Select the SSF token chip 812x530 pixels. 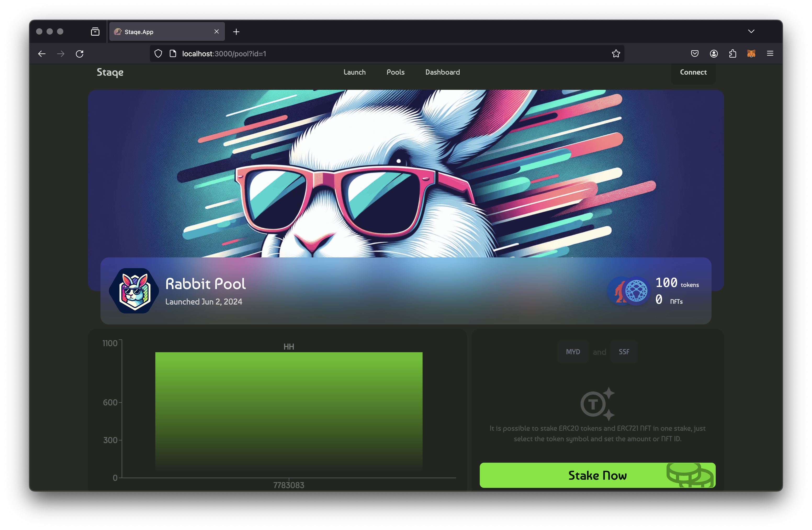[624, 352]
